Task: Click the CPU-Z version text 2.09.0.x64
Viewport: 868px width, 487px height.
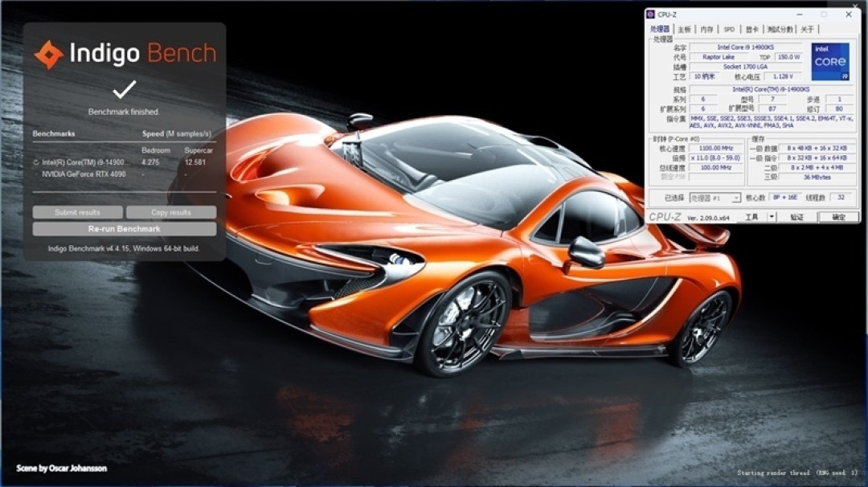Action: point(708,218)
